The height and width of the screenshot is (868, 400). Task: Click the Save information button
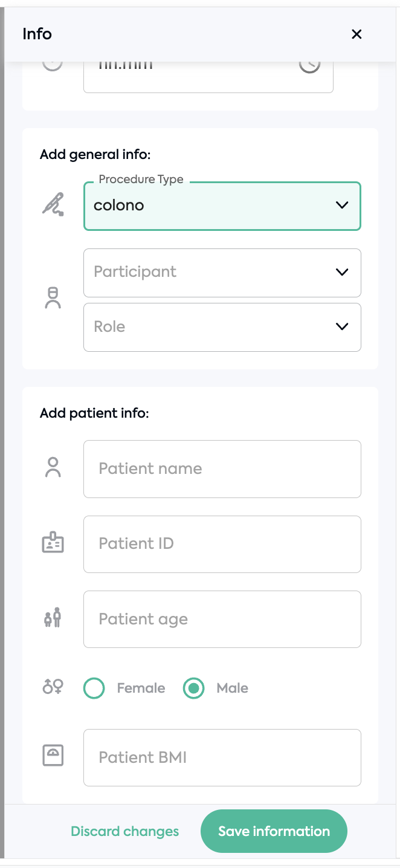[x=274, y=831]
